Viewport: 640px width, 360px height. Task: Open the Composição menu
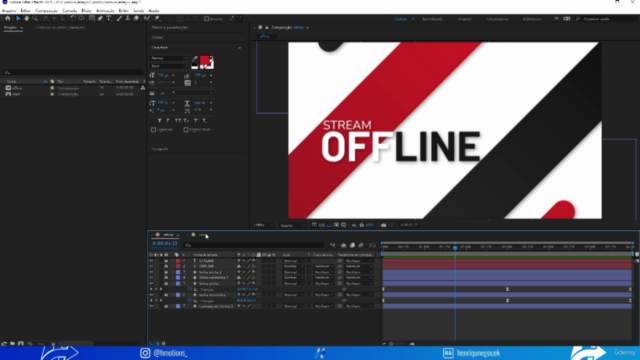(x=46, y=11)
